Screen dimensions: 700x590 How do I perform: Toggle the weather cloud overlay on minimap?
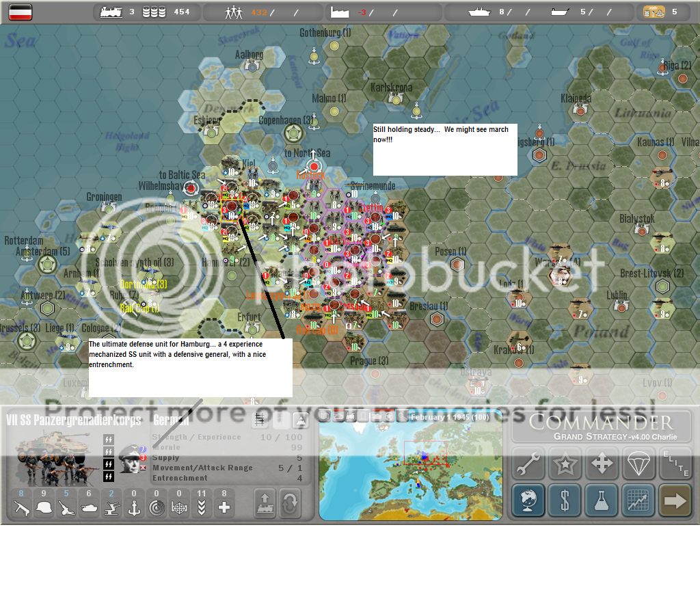tap(338, 416)
